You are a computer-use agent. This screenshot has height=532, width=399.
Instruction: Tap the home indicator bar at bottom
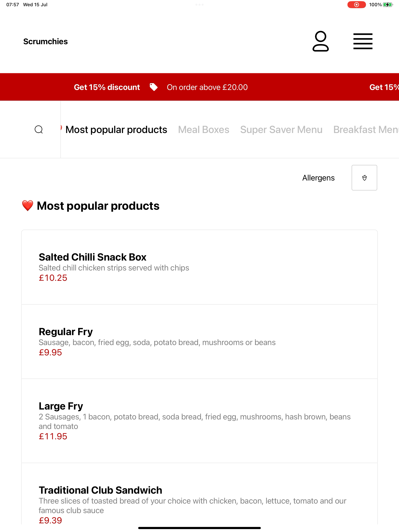tap(199, 528)
